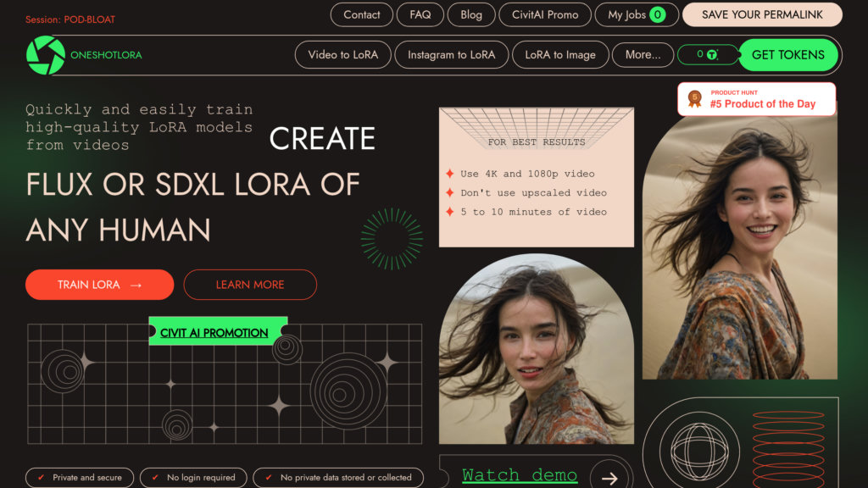Click the No login required checkmark badge

point(193,478)
